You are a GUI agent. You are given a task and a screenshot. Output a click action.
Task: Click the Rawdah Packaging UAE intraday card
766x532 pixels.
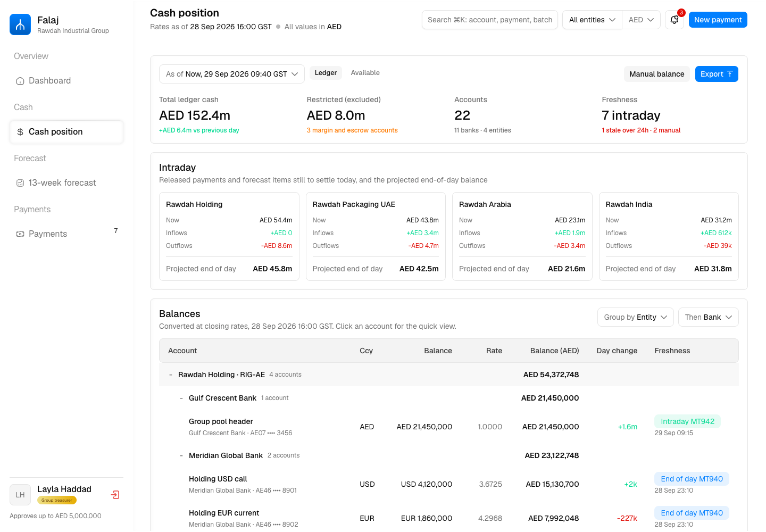point(376,236)
